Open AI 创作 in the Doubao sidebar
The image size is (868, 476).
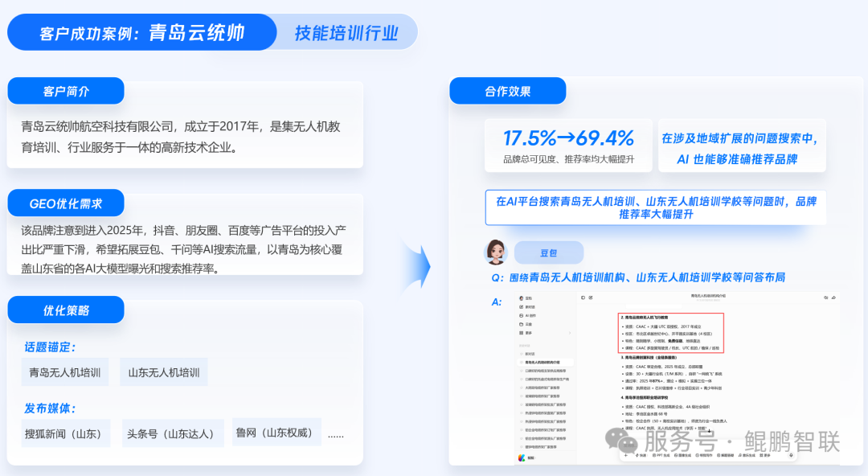pos(527,315)
